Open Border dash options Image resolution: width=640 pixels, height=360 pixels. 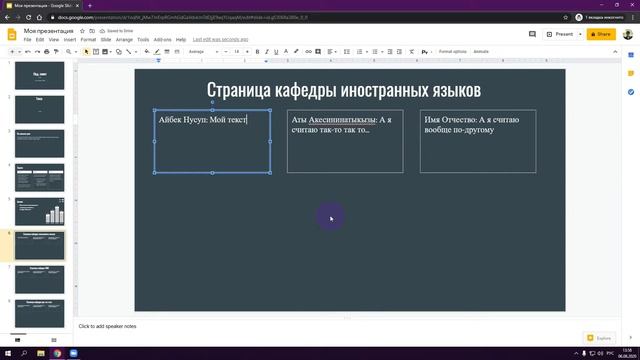[x=177, y=52]
